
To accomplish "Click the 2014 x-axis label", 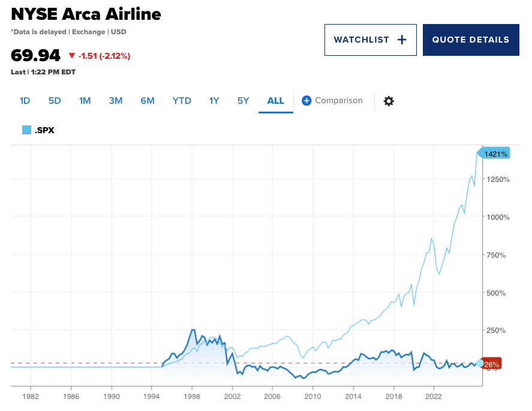I will click(353, 396).
